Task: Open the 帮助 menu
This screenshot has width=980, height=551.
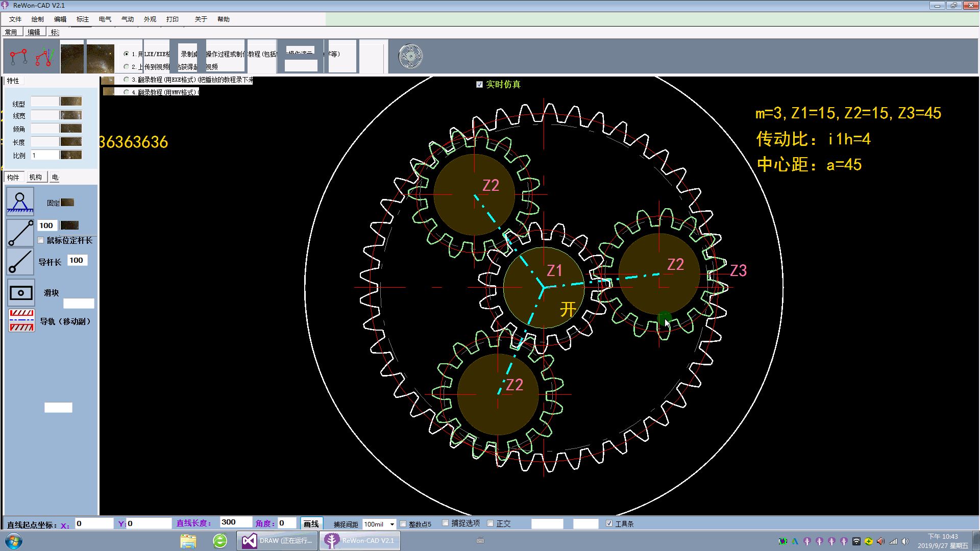Action: tap(224, 19)
